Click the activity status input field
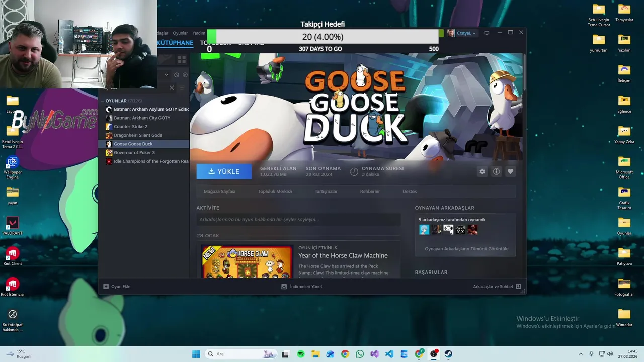Screen dimensions: 644x362 click(x=298, y=219)
